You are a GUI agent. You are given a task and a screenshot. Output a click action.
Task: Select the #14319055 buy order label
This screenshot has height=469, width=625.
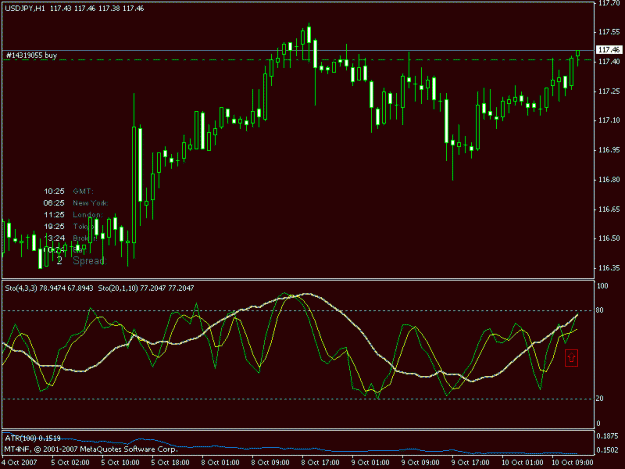click(31, 55)
